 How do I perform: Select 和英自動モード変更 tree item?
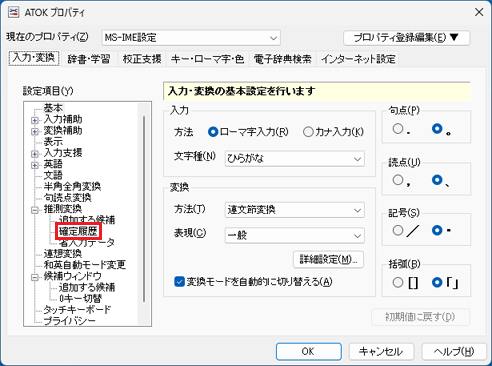click(x=85, y=265)
